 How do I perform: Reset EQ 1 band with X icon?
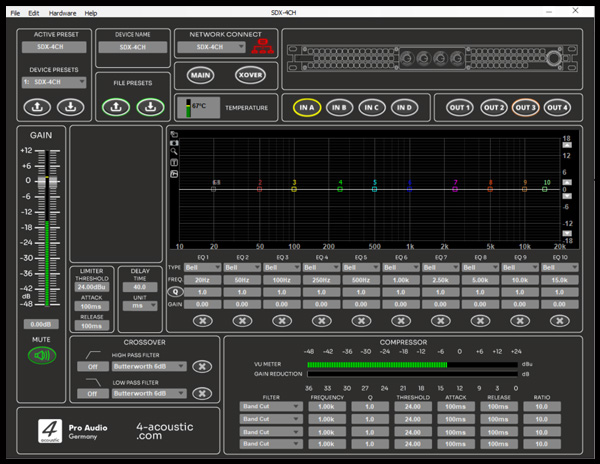coord(202,320)
